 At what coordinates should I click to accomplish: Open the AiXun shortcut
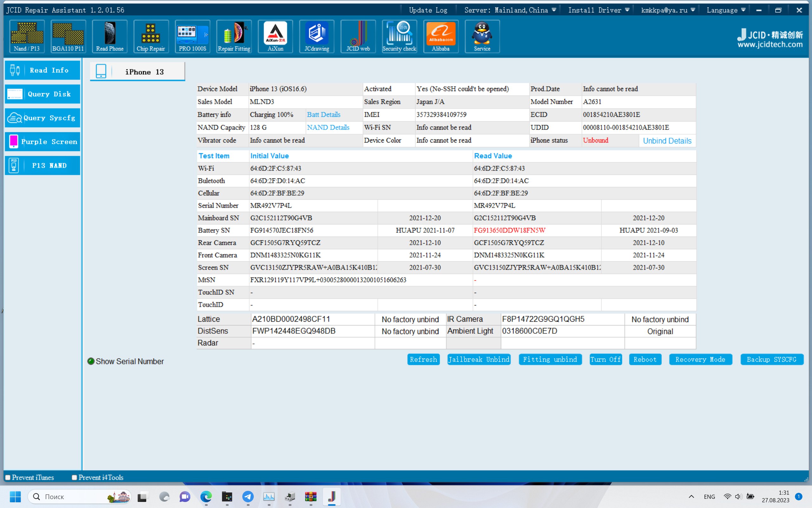point(275,36)
